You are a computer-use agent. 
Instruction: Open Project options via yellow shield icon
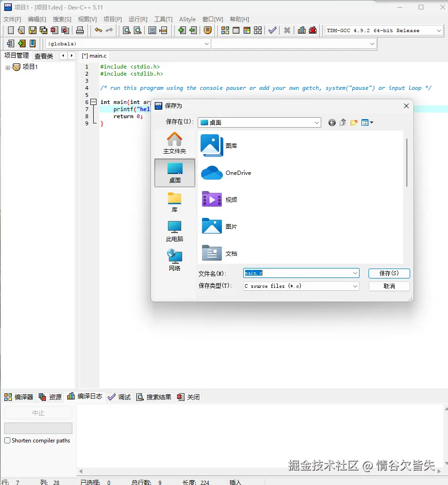208,30
